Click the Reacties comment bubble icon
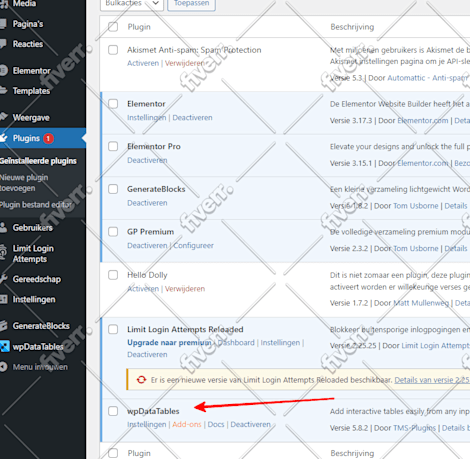The width and height of the screenshot is (470, 459). [3, 44]
